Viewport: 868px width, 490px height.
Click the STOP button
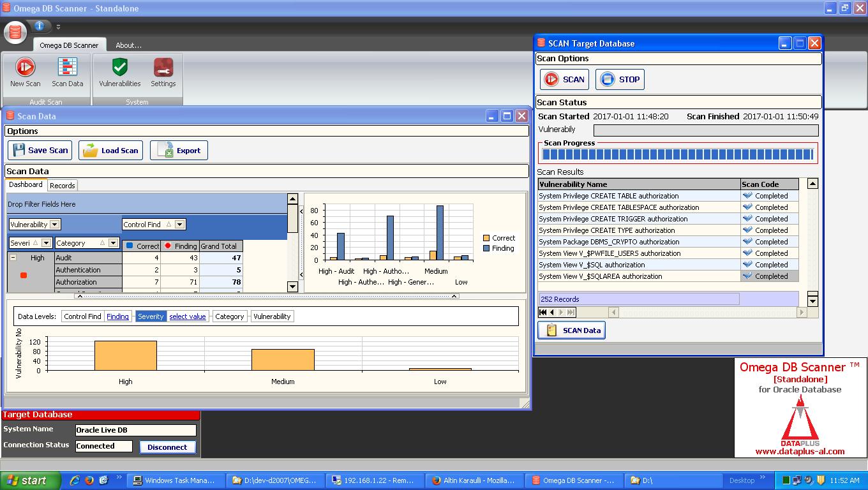pyautogui.click(x=620, y=80)
